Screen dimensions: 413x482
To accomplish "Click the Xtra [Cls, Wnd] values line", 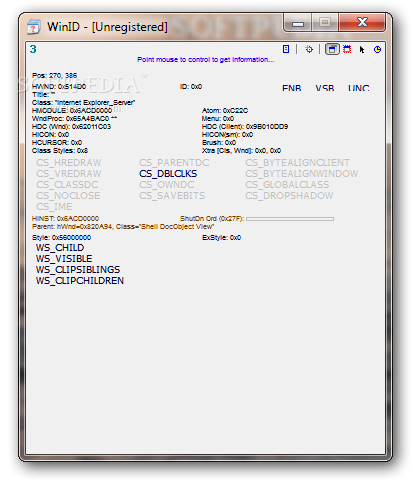I will point(241,151).
